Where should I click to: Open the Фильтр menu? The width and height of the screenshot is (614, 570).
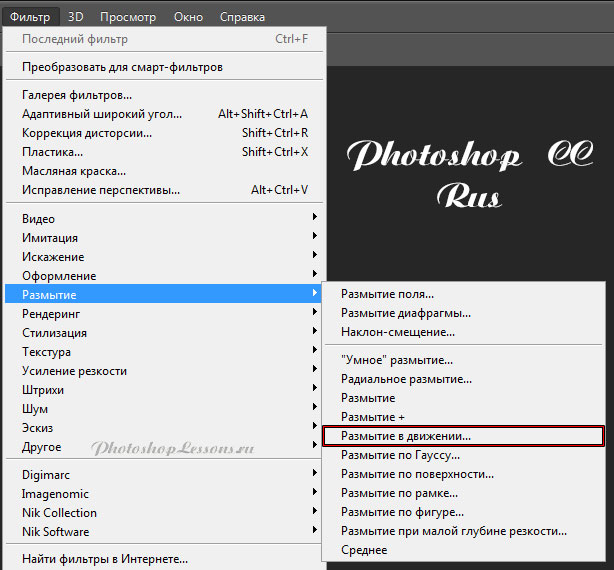coord(30,17)
